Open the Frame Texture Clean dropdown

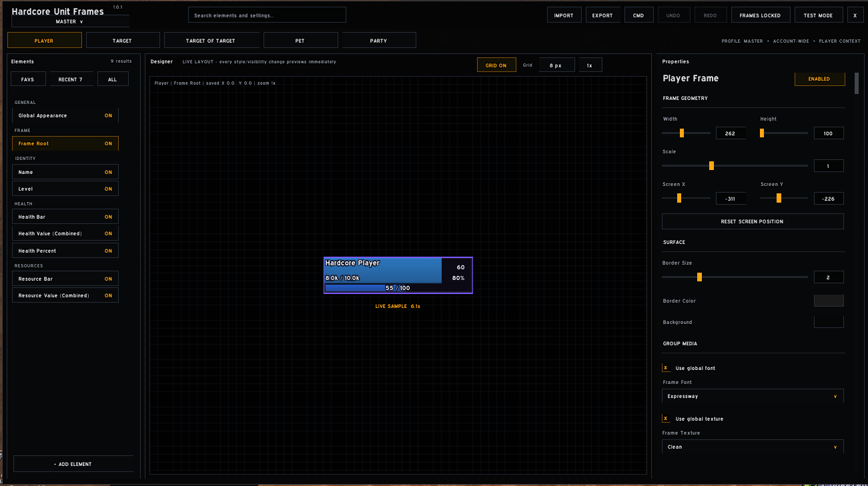[753, 447]
